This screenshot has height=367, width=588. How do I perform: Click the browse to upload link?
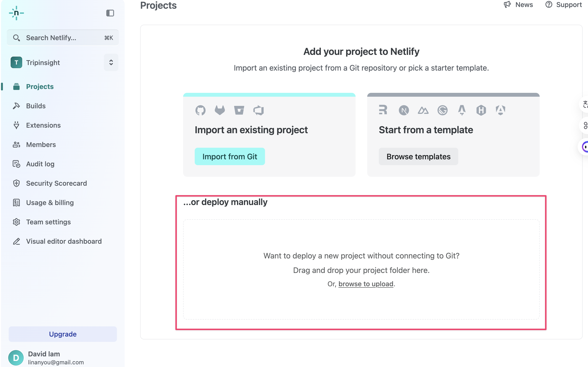click(x=366, y=284)
